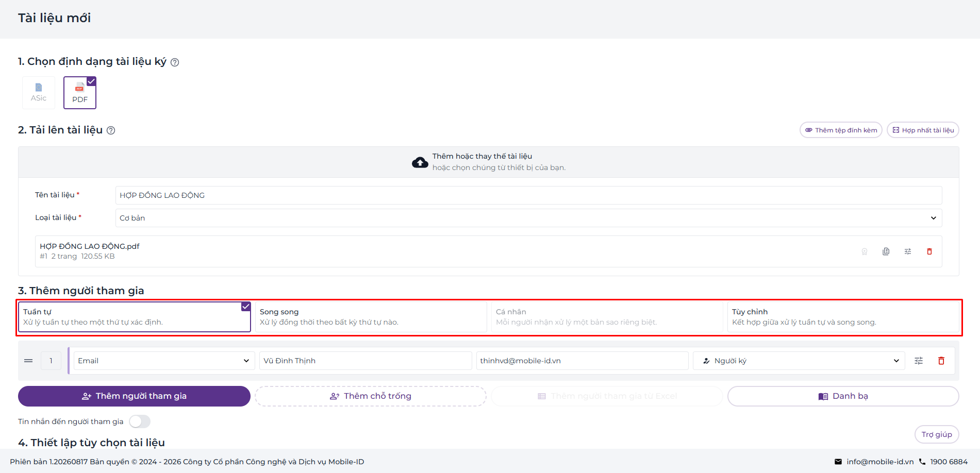
Task: Choose the Tuần tự processing order
Action: (135, 317)
